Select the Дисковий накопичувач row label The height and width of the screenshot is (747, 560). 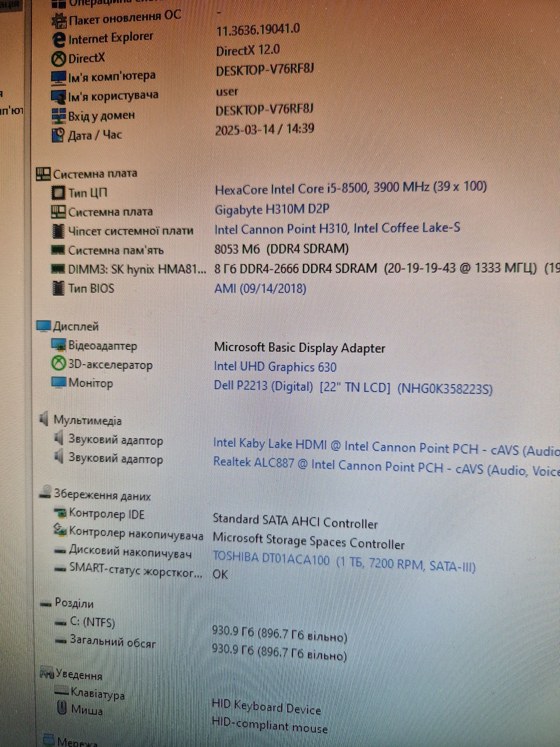tap(130, 552)
